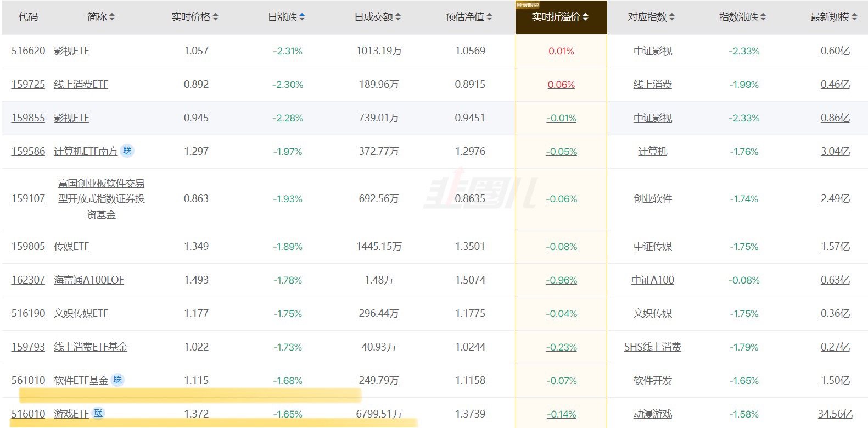Click discount -0.96% for 海富通A100LOF
Screen dimensions: 868x428
[x=561, y=281]
